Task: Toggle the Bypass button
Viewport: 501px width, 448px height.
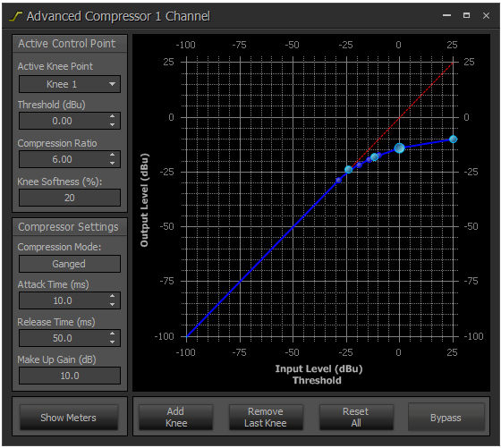Action: point(446,418)
